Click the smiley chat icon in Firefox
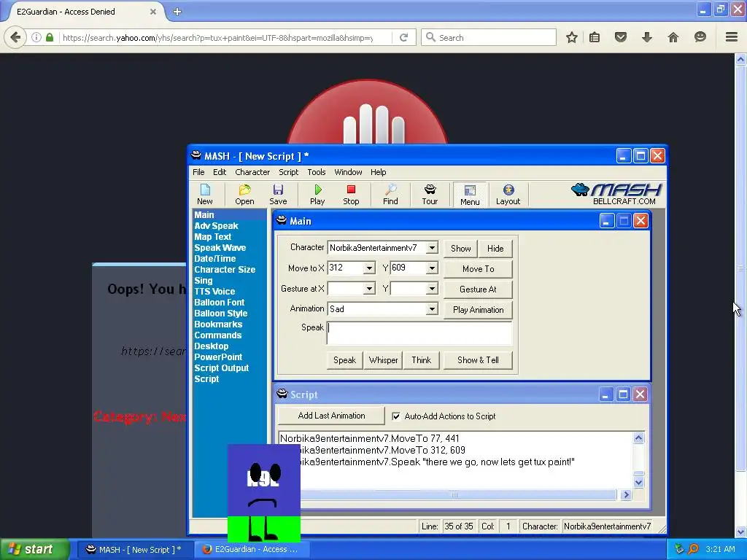Image resolution: width=747 pixels, height=560 pixels. 700,37
